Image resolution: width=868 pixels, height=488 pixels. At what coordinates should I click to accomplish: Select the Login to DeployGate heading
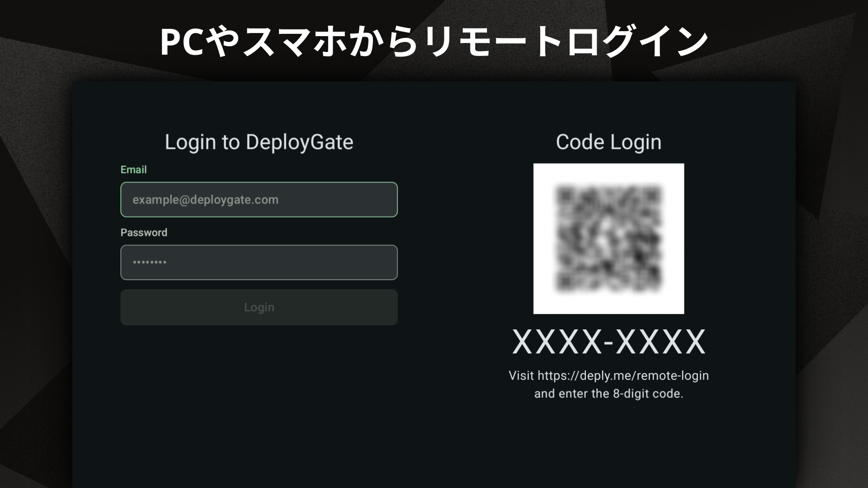click(x=259, y=142)
